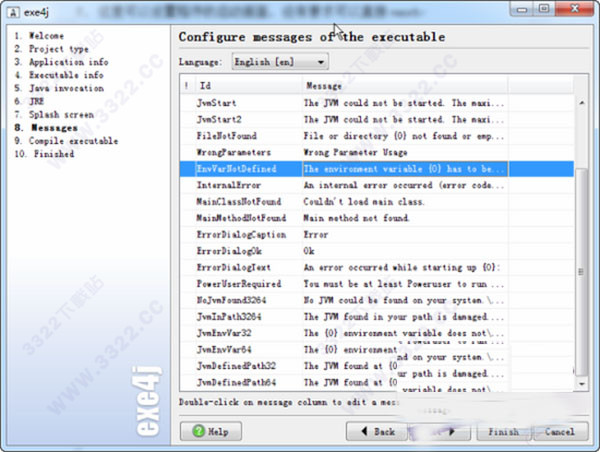The image size is (600, 452).
Task: Select the ErrorDialogCaption row
Action: pyautogui.click(x=377, y=235)
